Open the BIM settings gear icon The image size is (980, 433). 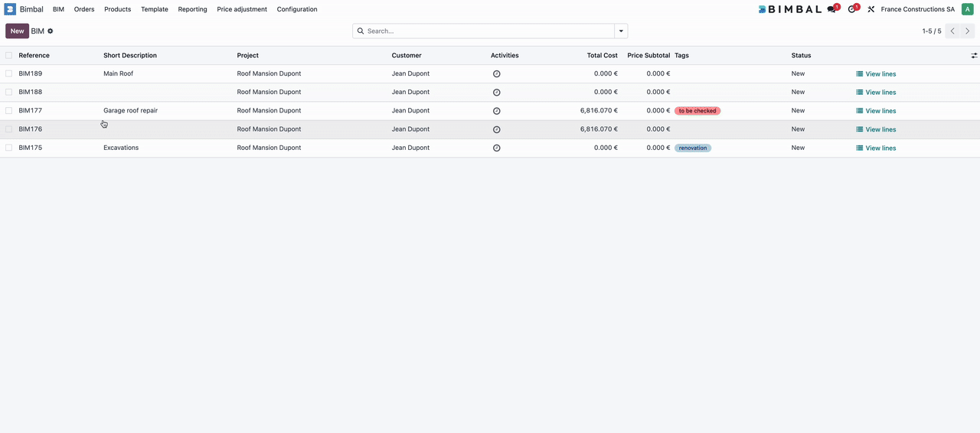51,31
